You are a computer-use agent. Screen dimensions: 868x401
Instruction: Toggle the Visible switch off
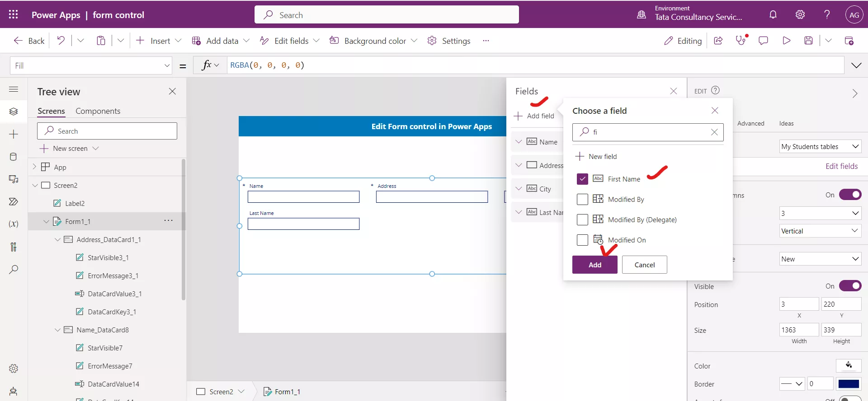(x=850, y=286)
